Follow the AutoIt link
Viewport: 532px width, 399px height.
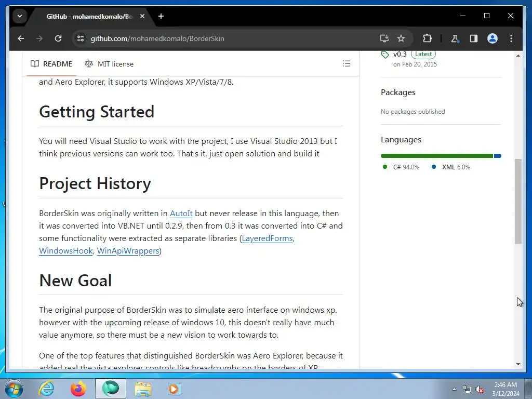[181, 214]
